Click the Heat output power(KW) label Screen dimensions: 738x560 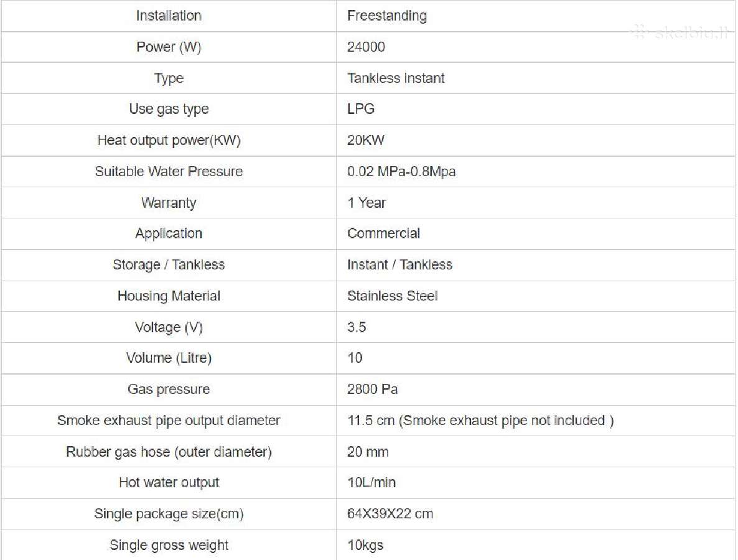pyautogui.click(x=169, y=140)
